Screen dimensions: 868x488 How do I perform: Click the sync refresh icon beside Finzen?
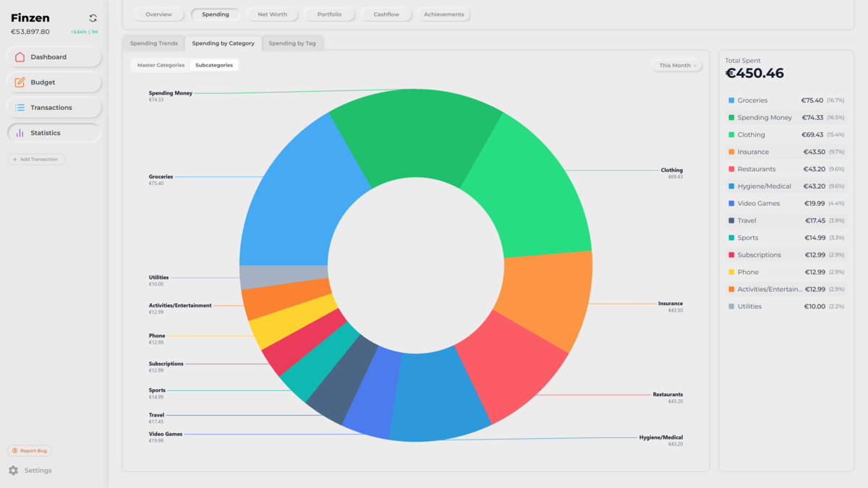coord(93,18)
